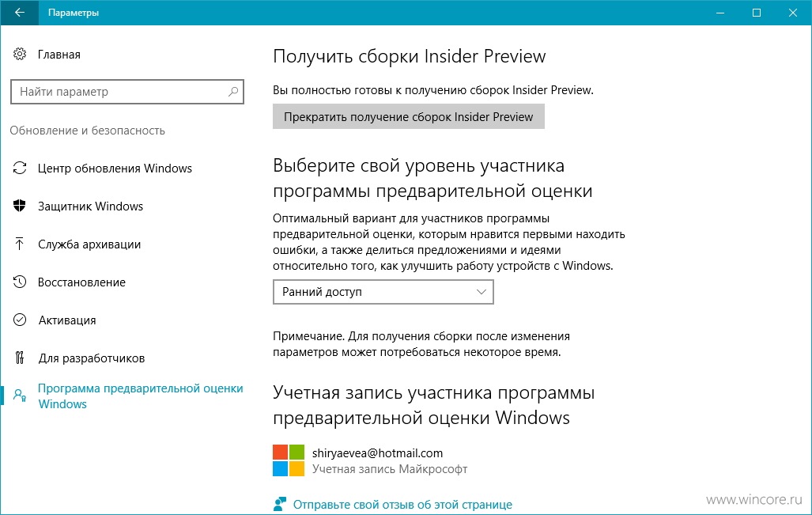The height and width of the screenshot is (515, 812).
Task: Close the Параметры window
Action: 793,13
